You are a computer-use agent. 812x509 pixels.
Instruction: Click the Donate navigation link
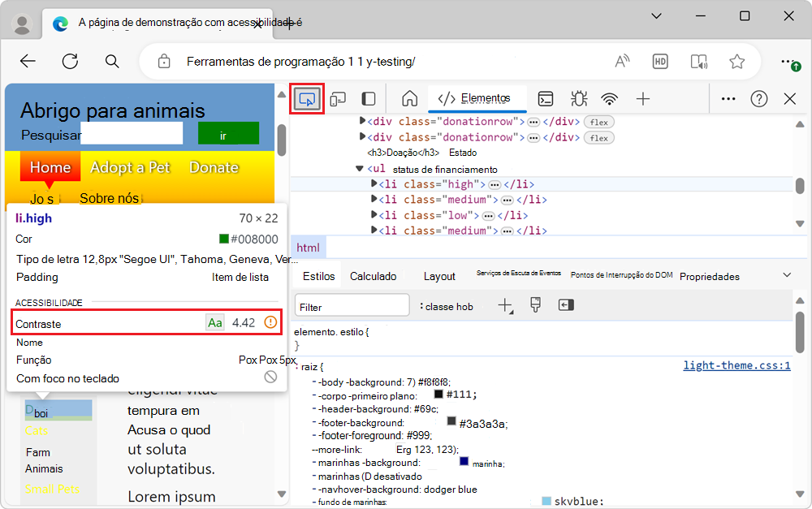click(x=214, y=167)
